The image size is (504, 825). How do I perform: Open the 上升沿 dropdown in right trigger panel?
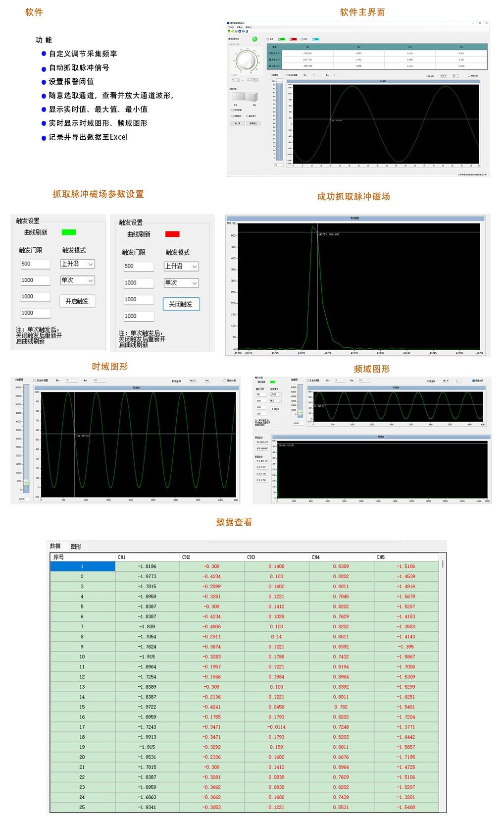[181, 267]
